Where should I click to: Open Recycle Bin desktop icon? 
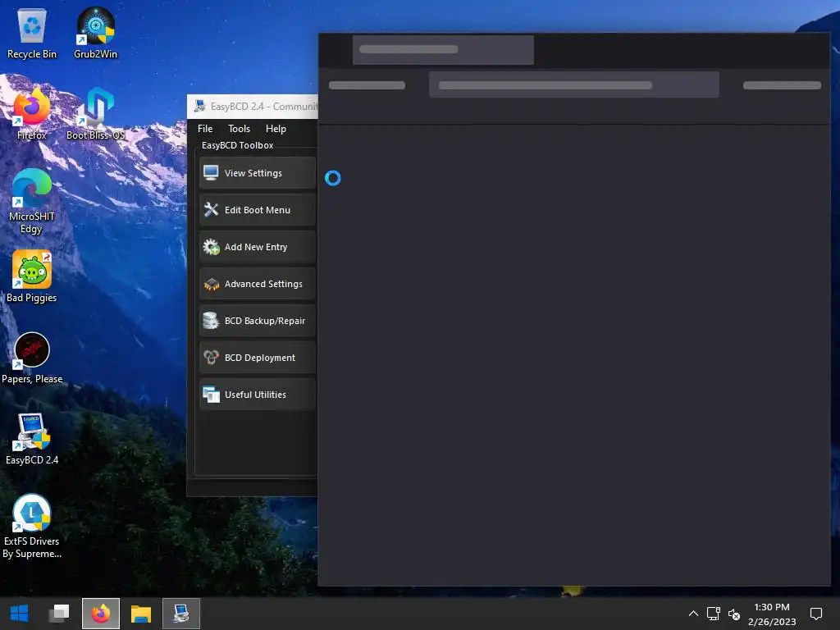[x=32, y=33]
